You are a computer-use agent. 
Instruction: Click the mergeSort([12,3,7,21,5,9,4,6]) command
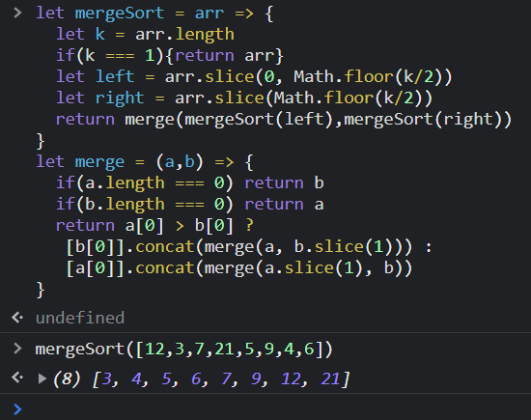(x=184, y=349)
